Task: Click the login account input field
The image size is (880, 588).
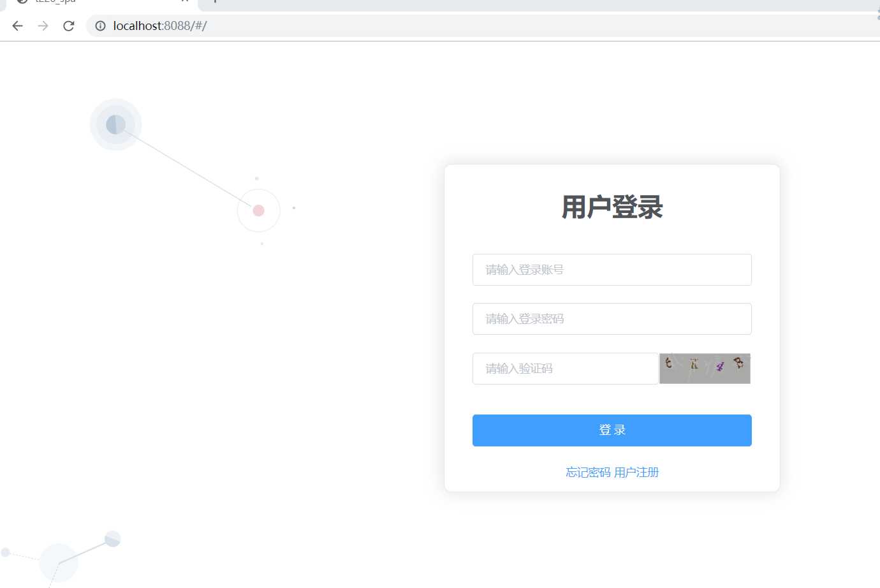Action: tap(612, 270)
